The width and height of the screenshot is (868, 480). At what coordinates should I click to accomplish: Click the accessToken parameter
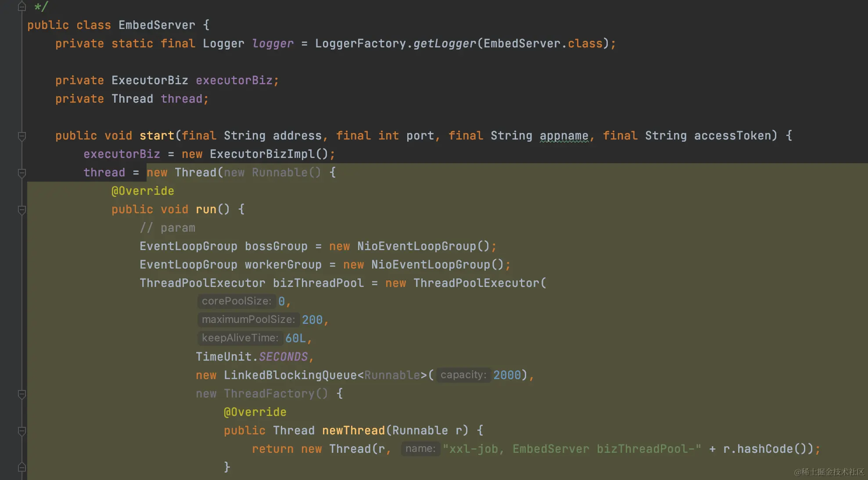pyautogui.click(x=732, y=136)
